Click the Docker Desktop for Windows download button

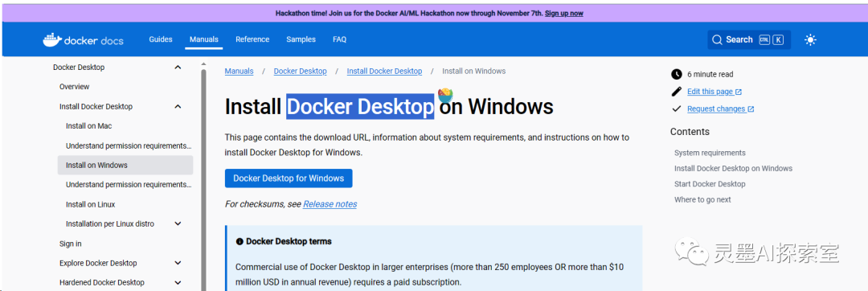click(x=289, y=178)
